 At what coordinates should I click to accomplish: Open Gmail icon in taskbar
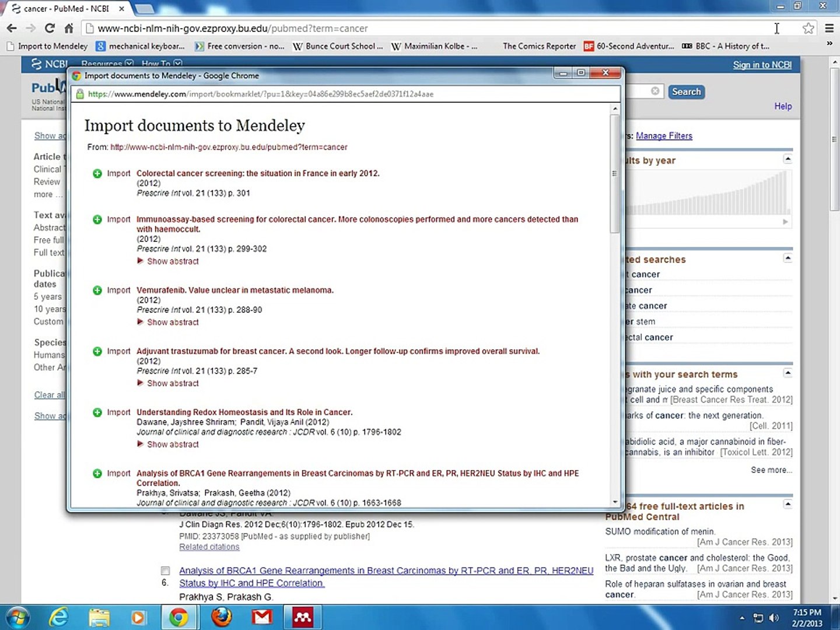(x=262, y=617)
